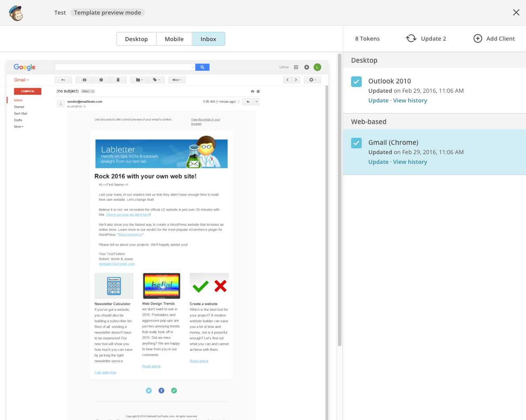This screenshot has width=526, height=420.
Task: Click the Web Design Trends hello image
Action: click(x=161, y=286)
